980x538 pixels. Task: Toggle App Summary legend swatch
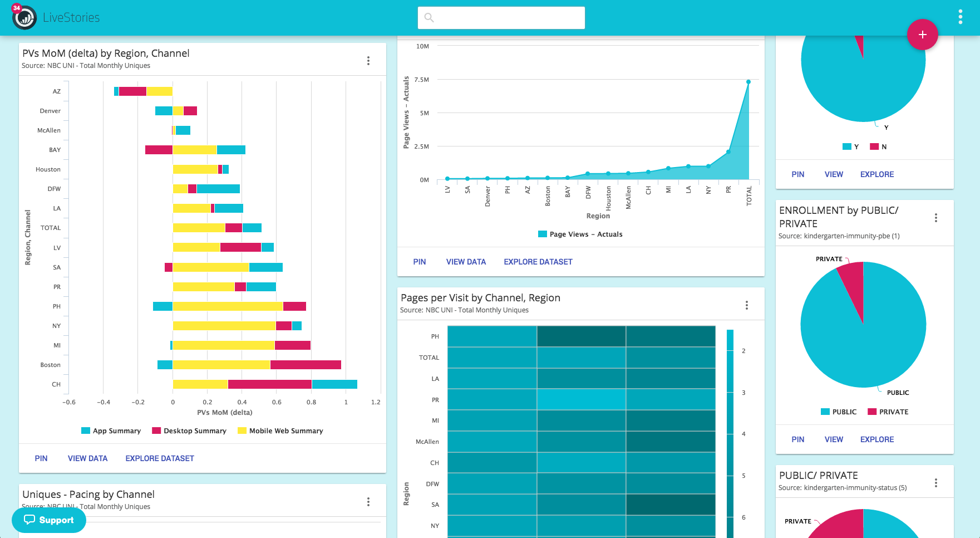(x=86, y=431)
